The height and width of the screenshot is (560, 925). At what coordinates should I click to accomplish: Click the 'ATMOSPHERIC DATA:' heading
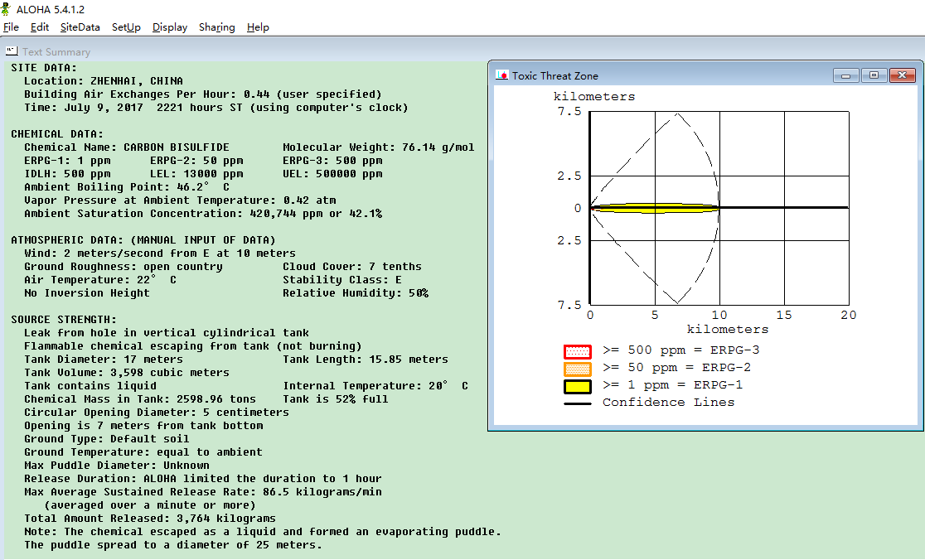click(143, 240)
